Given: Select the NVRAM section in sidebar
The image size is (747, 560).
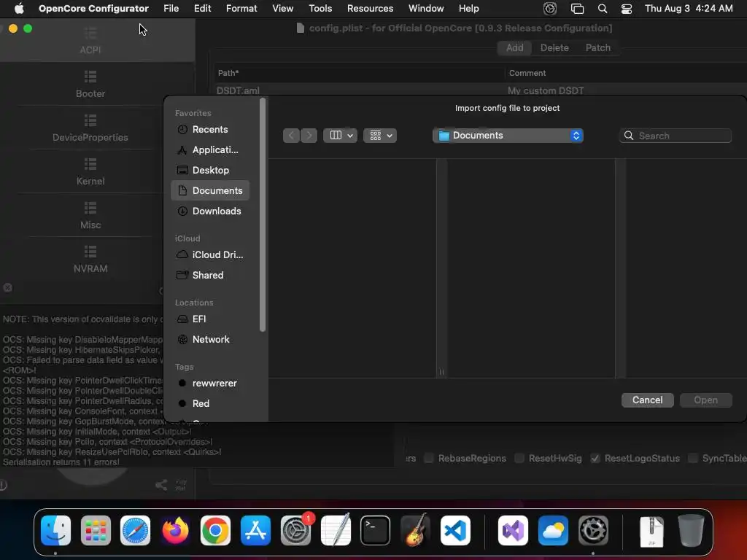Looking at the screenshot, I should tap(90, 259).
